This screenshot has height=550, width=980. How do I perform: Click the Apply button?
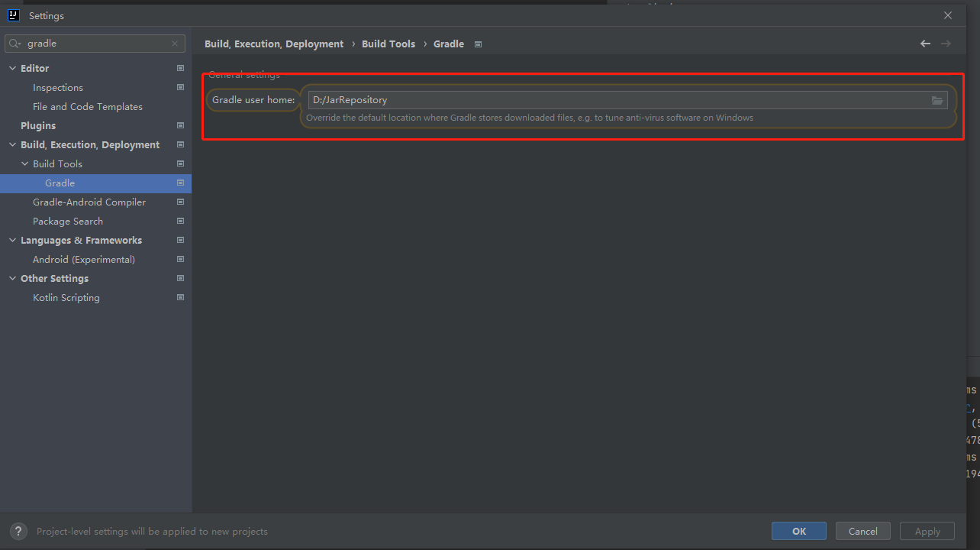927,531
